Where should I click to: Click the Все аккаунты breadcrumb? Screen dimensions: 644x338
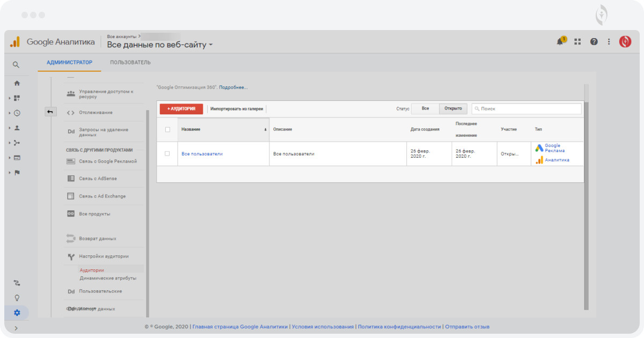click(121, 36)
